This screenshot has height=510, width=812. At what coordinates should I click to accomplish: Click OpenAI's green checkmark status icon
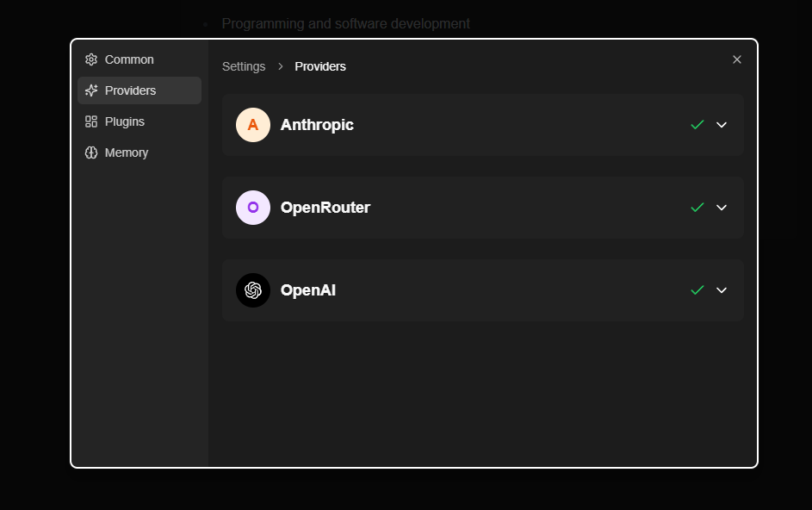697,290
